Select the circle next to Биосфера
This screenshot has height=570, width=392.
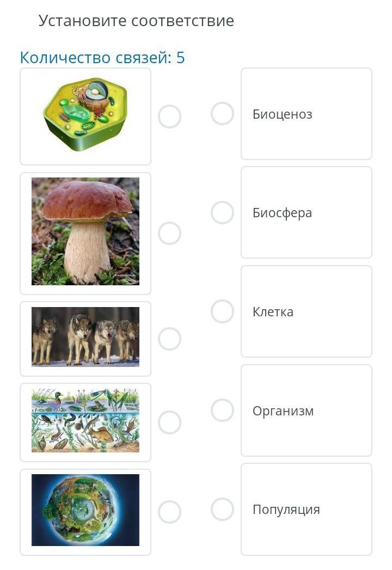pos(222,213)
